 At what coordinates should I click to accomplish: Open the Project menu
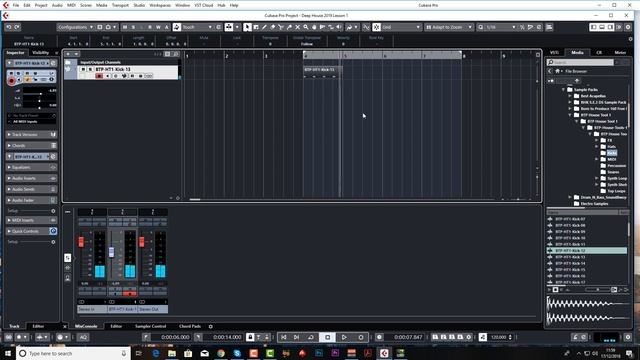click(x=41, y=5)
